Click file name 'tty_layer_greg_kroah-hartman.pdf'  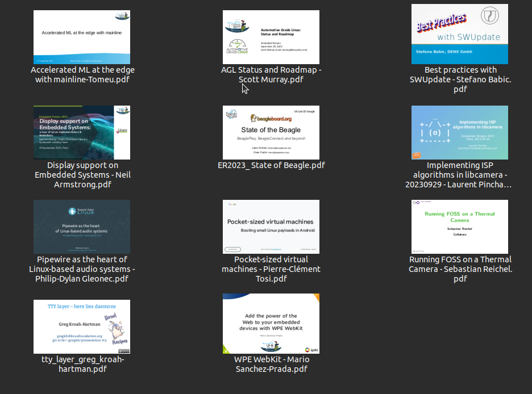(x=82, y=364)
